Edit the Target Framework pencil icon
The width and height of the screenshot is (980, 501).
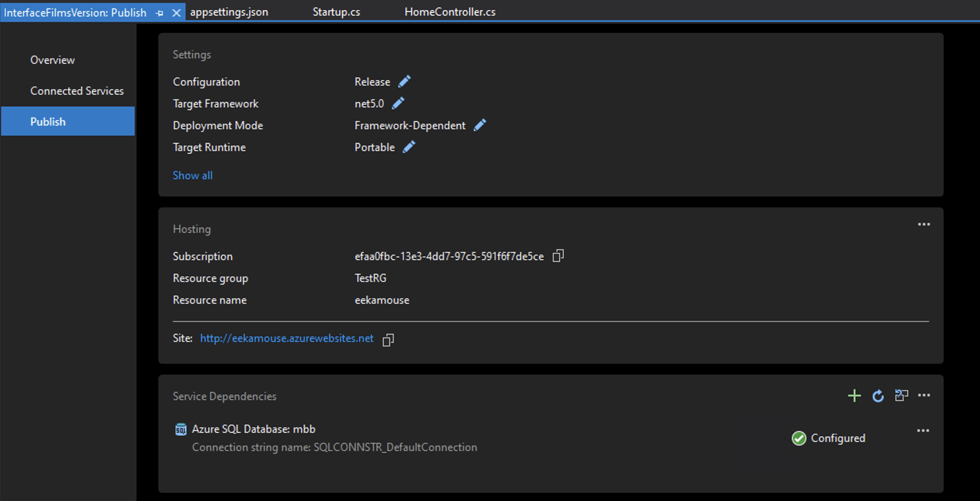(398, 103)
